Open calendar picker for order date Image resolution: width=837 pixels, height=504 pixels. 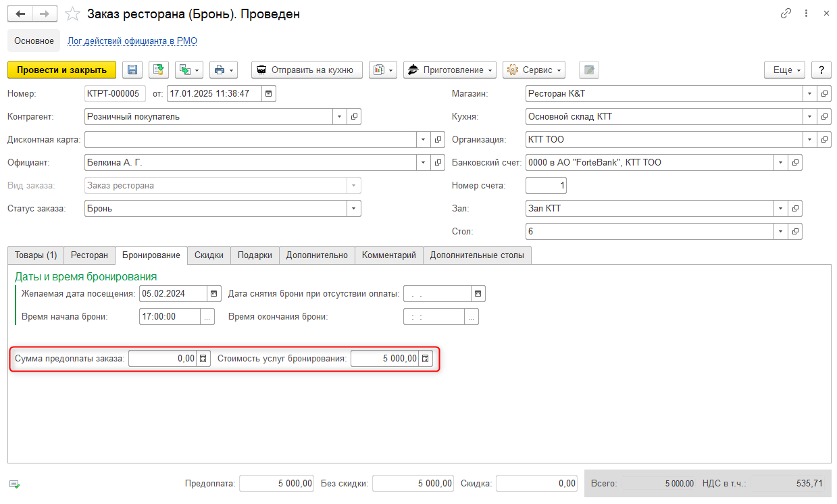click(x=268, y=93)
